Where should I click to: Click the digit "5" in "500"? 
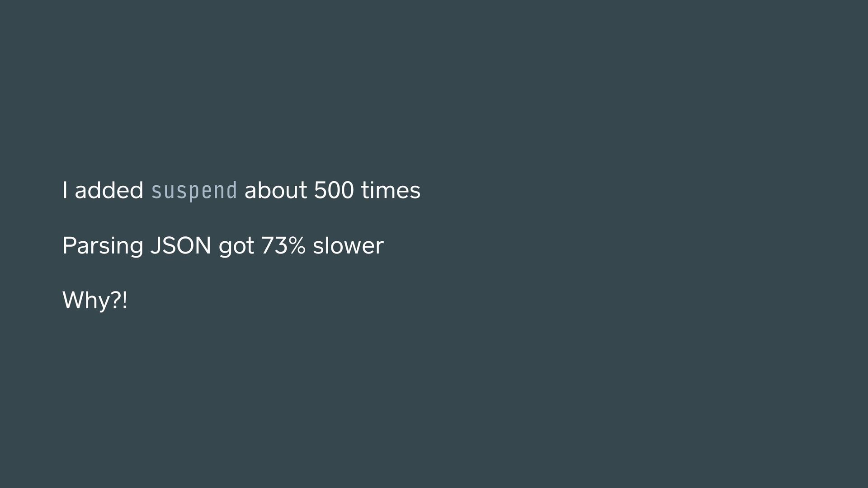click(320, 190)
